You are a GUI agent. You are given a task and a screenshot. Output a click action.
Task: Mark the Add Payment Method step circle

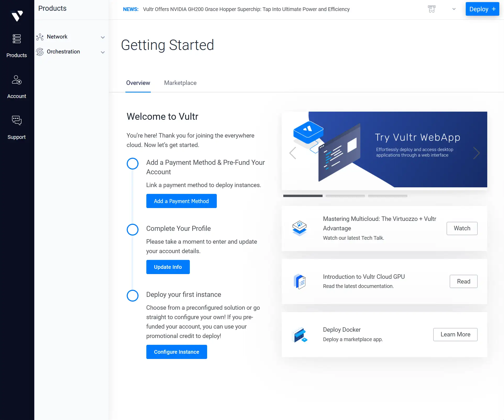click(132, 163)
